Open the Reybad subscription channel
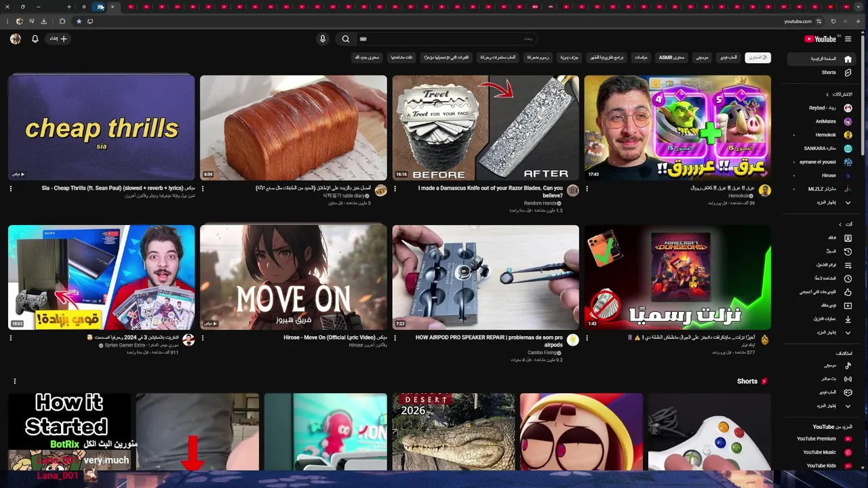Screen dimensions: 868x488 click(x=823, y=108)
